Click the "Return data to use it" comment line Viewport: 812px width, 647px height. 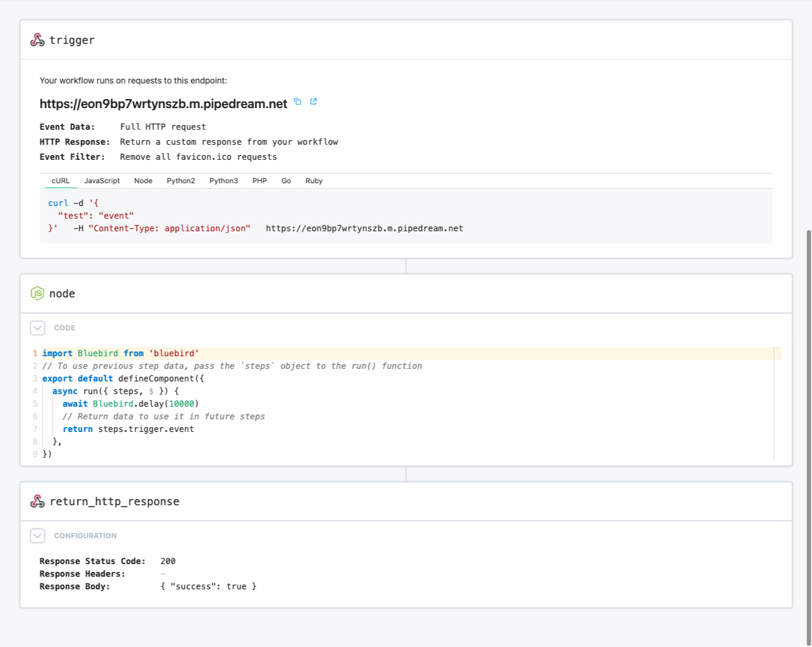(163, 416)
